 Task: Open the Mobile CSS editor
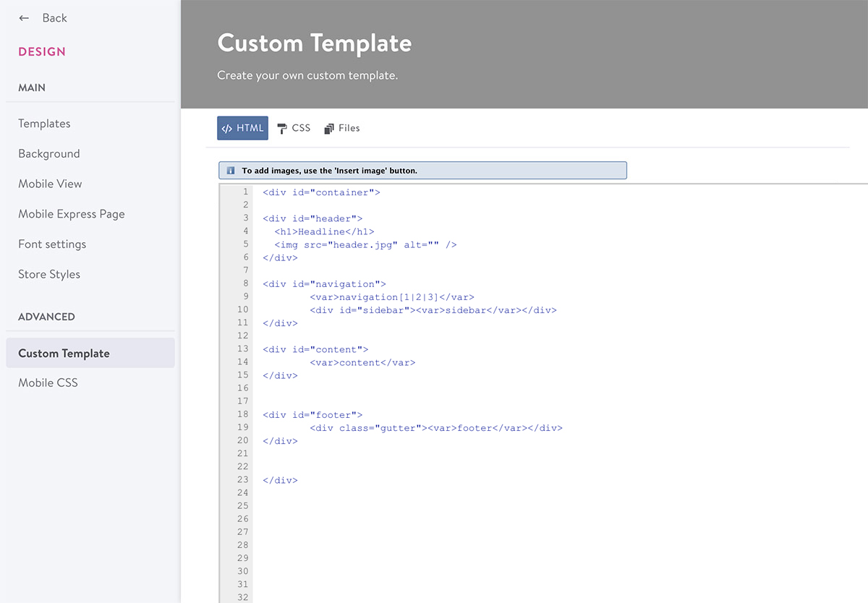coord(48,382)
